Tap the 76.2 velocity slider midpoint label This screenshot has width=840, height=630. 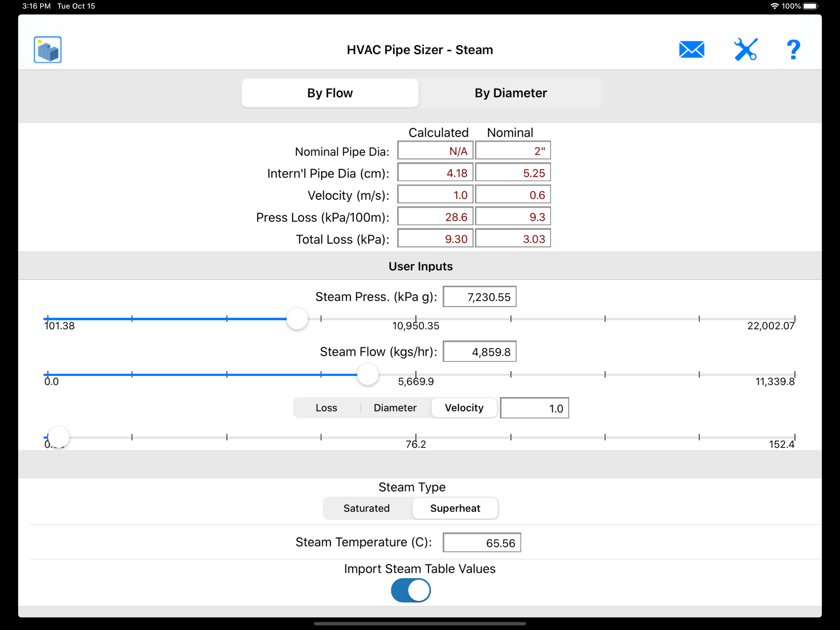pyautogui.click(x=416, y=444)
